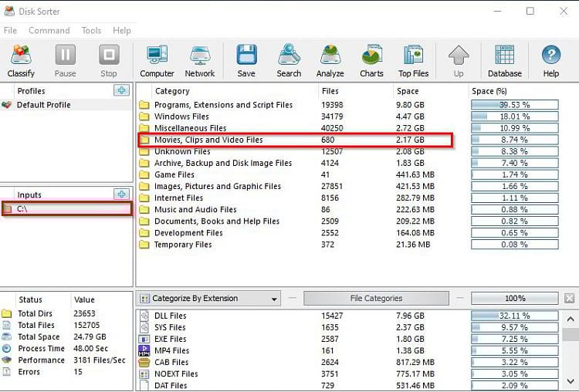The height and width of the screenshot is (392, 579).
Task: Click the File Categories button
Action: coord(376,299)
